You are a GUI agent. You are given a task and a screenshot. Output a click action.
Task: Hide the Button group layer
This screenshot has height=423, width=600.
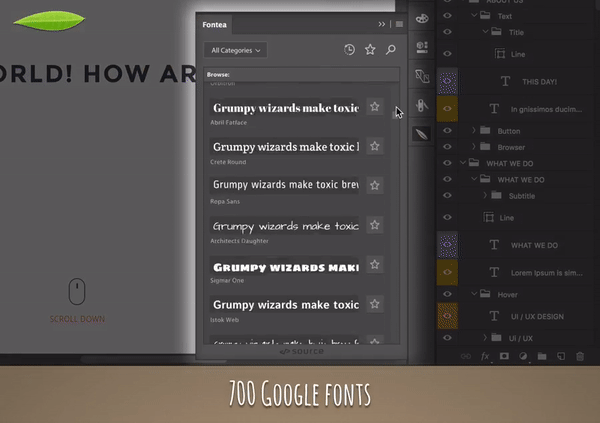pyautogui.click(x=447, y=131)
